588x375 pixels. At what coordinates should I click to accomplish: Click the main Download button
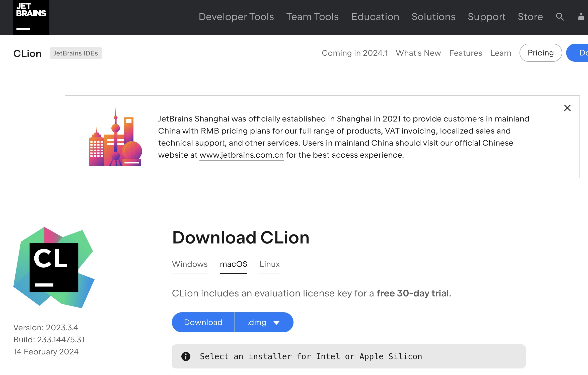[203, 322]
